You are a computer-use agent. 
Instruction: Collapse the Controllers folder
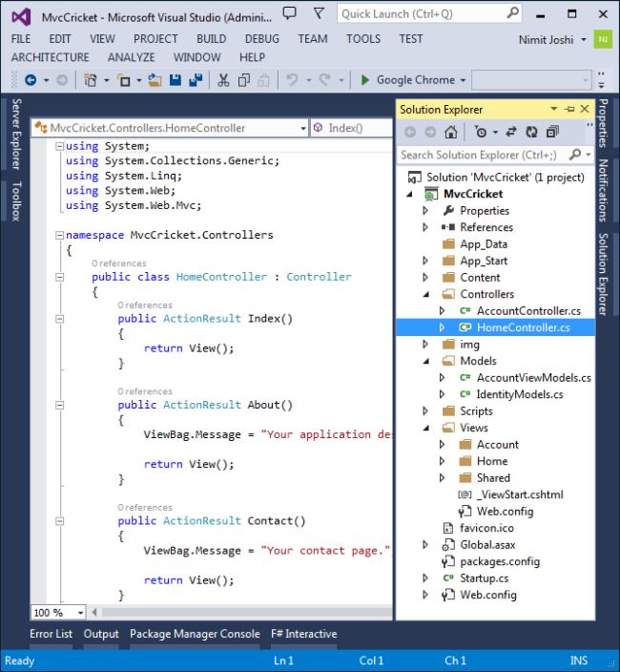pyautogui.click(x=426, y=294)
